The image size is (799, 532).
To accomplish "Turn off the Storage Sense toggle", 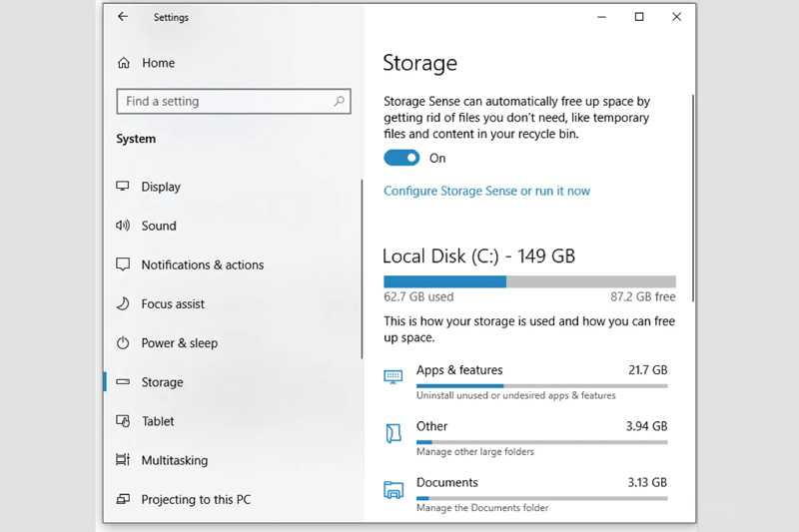I will (401, 158).
